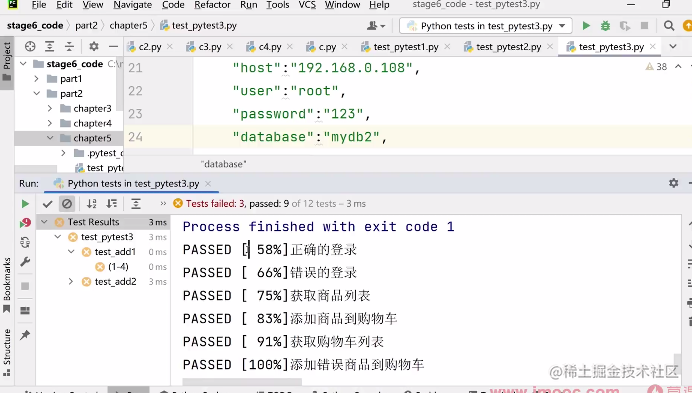Open Run panel settings gear
The image size is (692, 393).
[673, 183]
